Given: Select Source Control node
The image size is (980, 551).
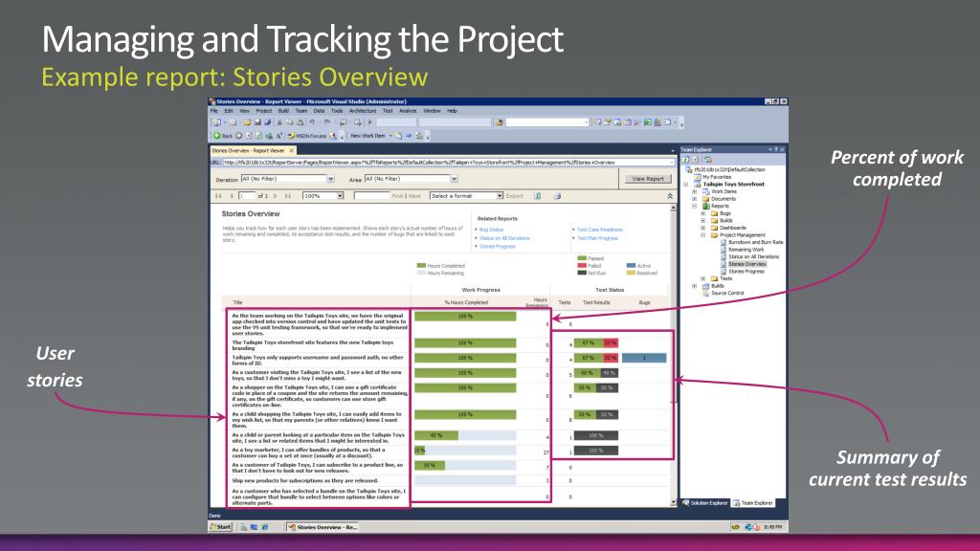Looking at the screenshot, I should (x=727, y=293).
